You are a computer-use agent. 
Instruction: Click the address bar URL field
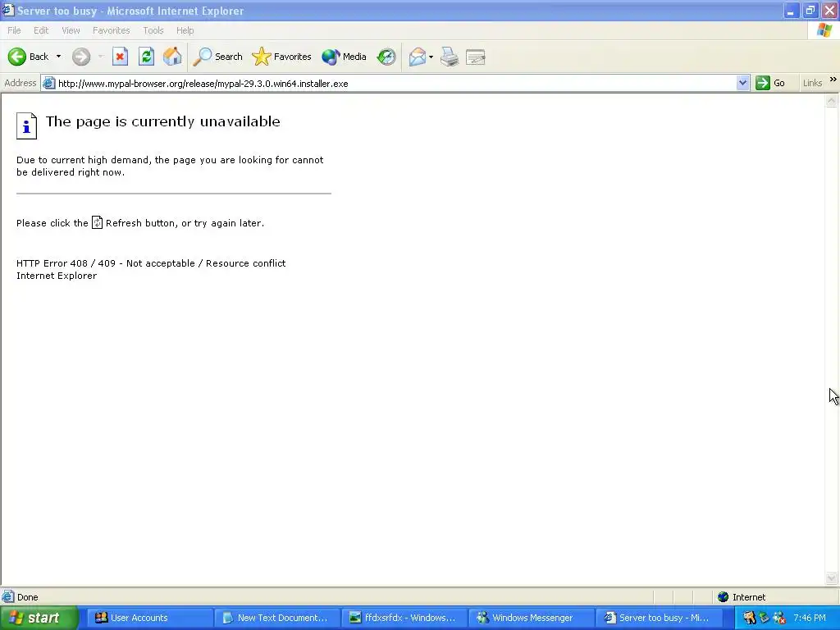tap(395, 84)
